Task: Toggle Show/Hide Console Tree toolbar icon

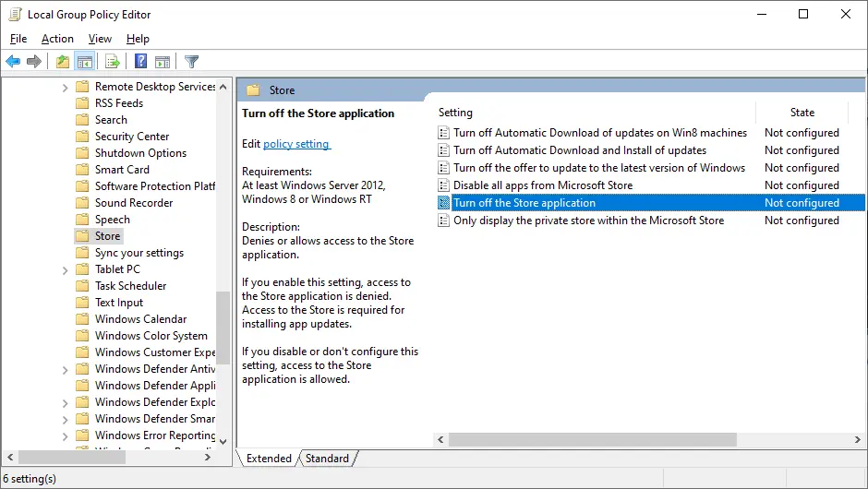Action: 84,62
